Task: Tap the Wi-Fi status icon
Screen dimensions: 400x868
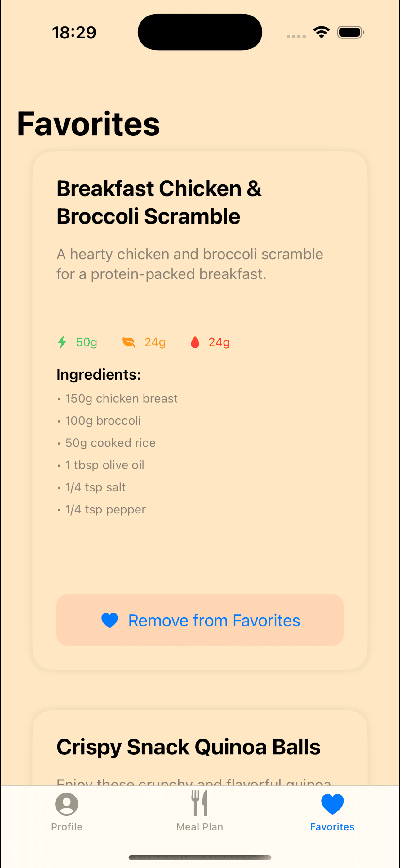Action: tap(321, 32)
